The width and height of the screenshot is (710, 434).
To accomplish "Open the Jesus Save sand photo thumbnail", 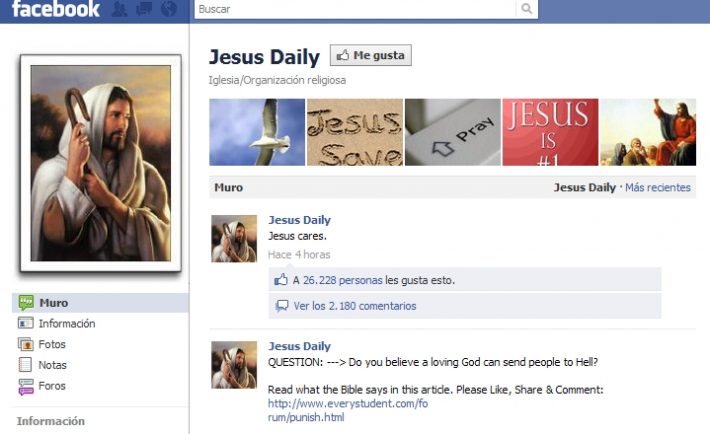I will [355, 132].
